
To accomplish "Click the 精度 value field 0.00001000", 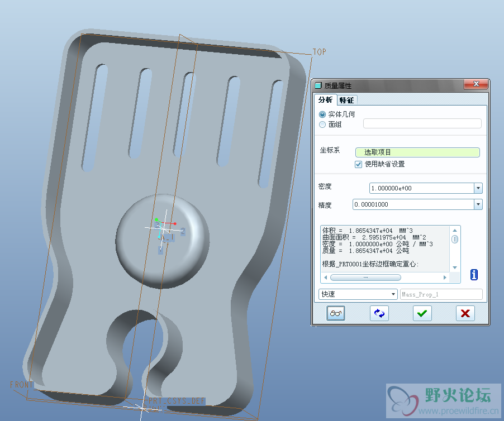I will click(x=413, y=204).
